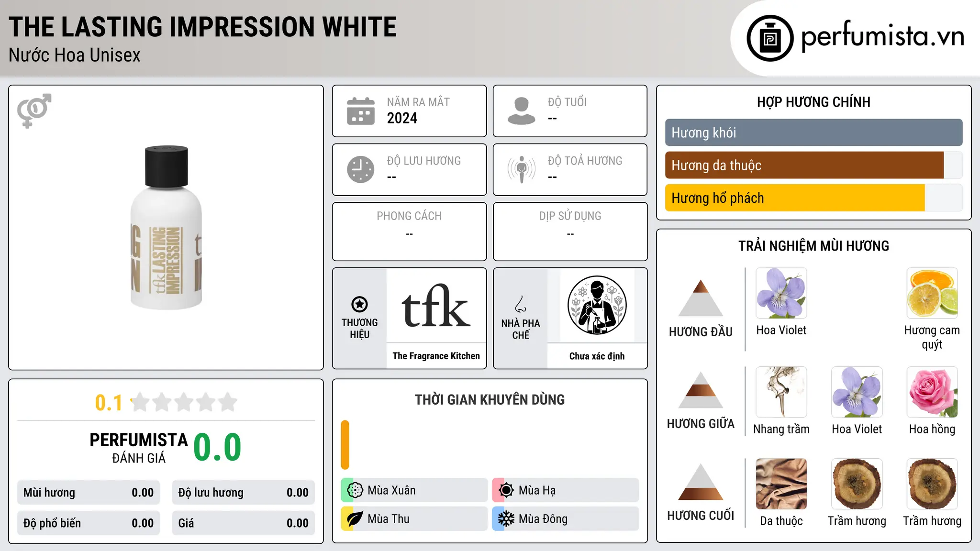Screen dimensions: 980x551
Task: Click the unisex gender symbol icon
Action: pos(34,110)
